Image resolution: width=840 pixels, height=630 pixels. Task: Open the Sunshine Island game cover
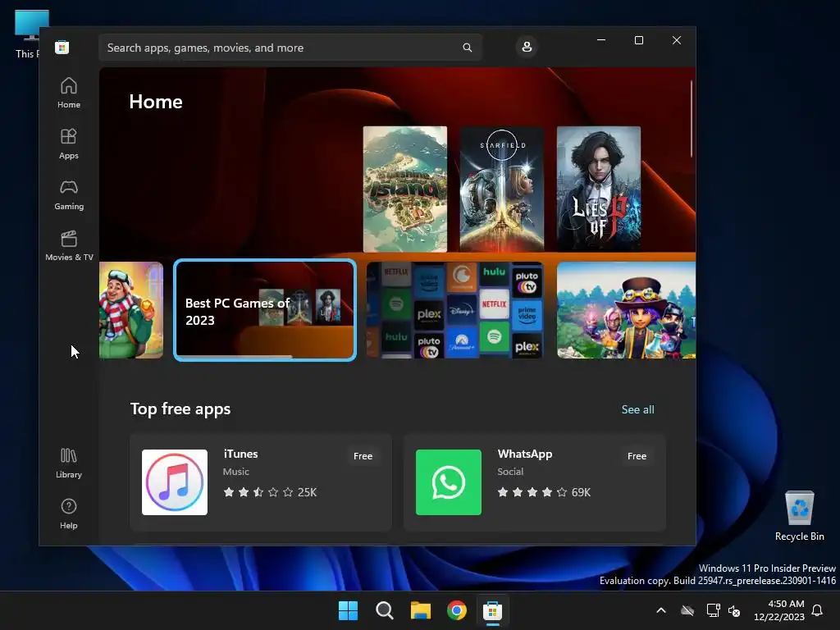pos(405,189)
